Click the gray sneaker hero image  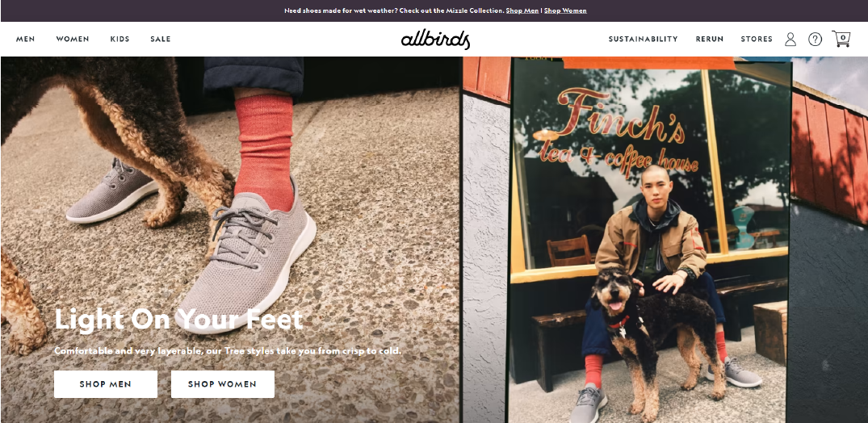[230, 240]
